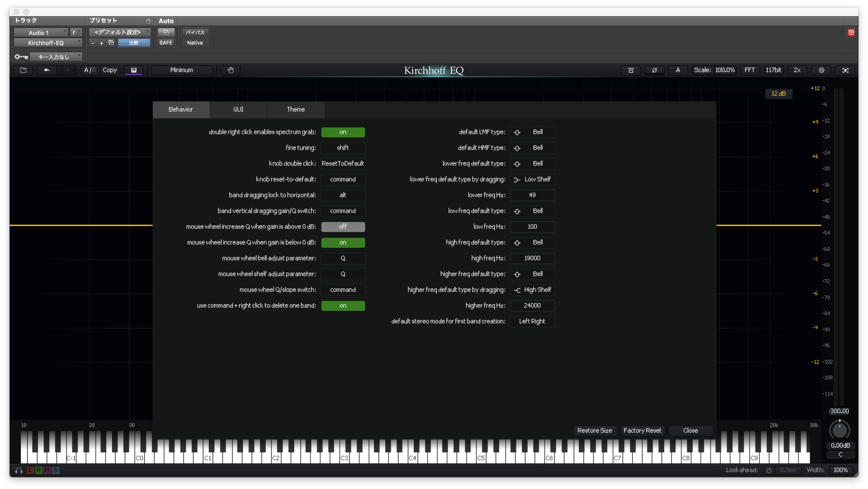Toggle the lookahead power button

769,470
